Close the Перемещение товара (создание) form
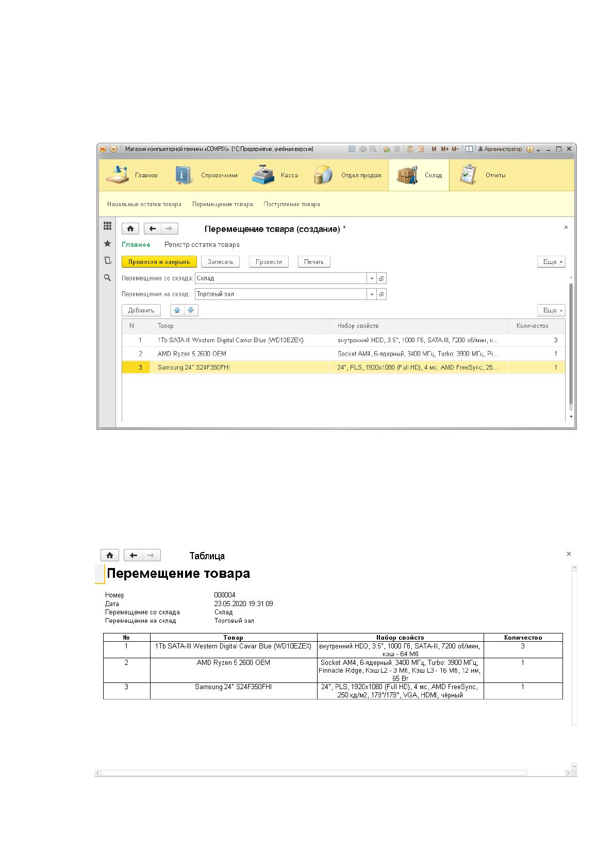 pyautogui.click(x=566, y=227)
